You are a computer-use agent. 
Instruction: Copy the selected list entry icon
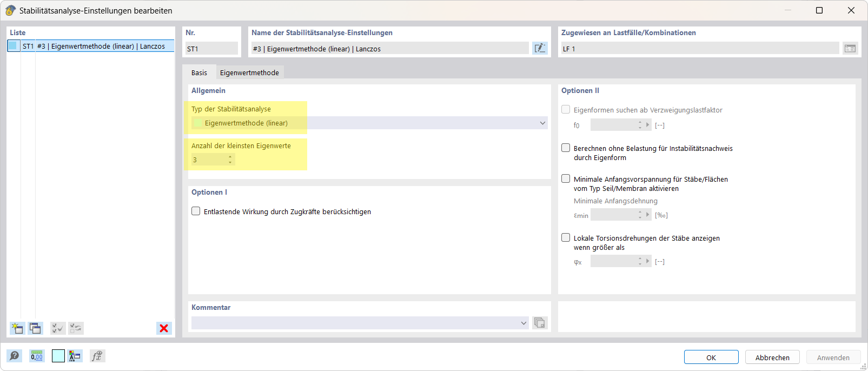coord(36,328)
